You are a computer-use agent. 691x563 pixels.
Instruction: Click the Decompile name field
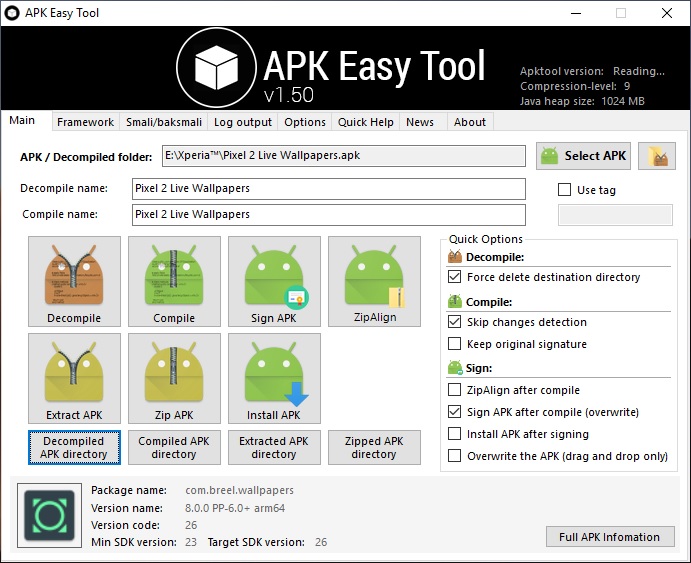pyautogui.click(x=329, y=189)
